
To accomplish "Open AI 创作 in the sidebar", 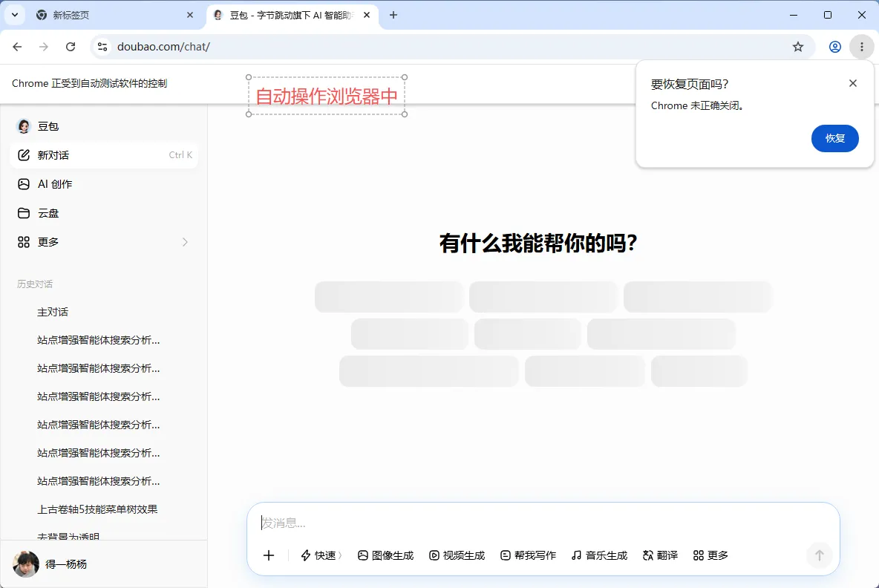I will pyautogui.click(x=104, y=184).
